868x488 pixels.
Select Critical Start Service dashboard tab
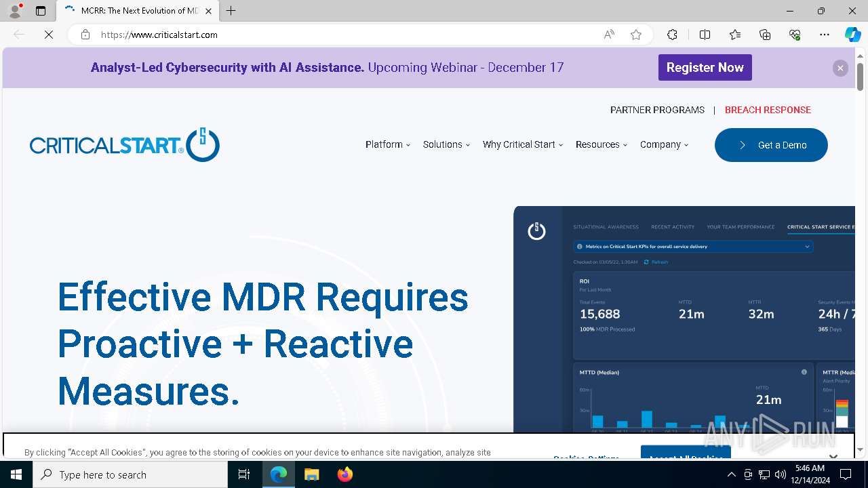(x=821, y=227)
